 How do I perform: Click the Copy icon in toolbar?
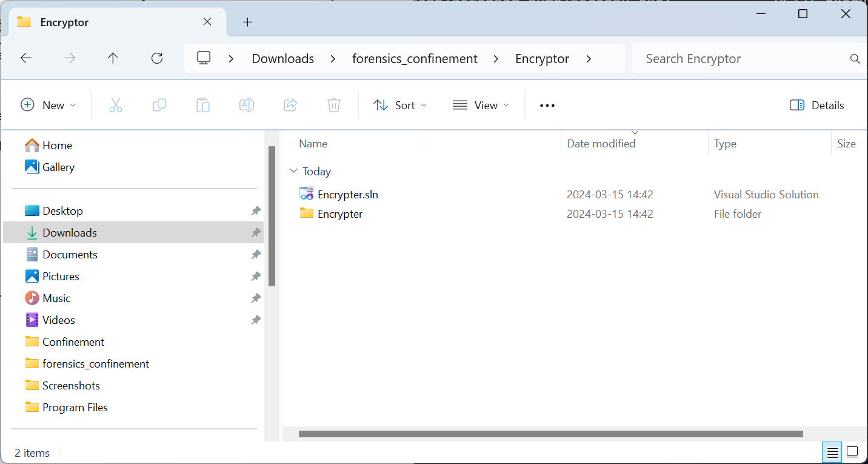pos(159,105)
